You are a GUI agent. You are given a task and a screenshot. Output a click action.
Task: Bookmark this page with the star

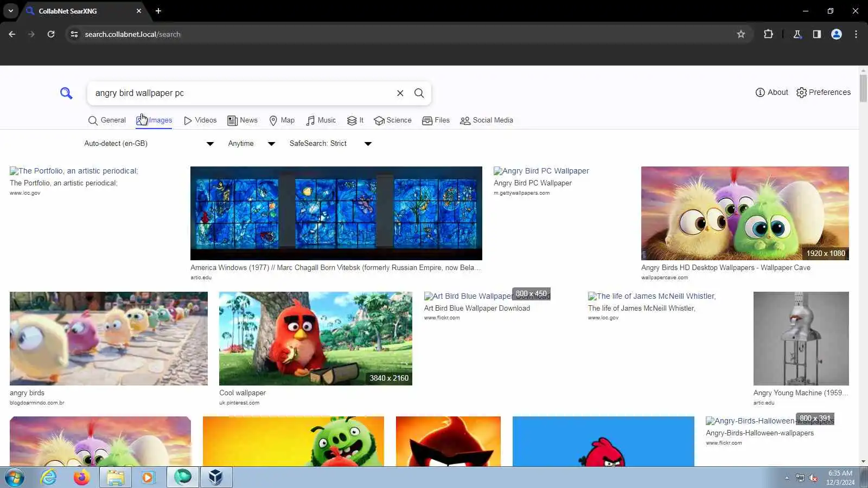click(x=741, y=34)
